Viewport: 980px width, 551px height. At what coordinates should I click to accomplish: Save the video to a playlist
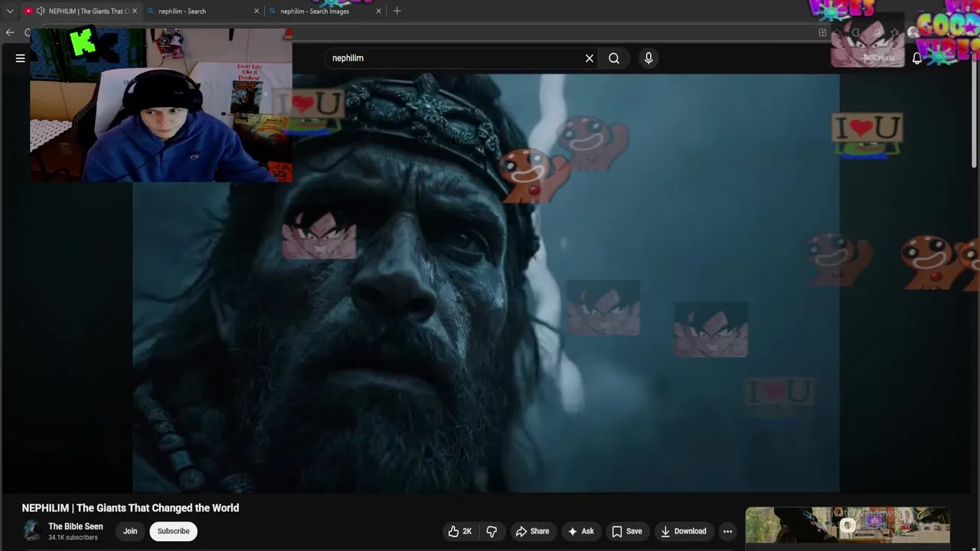626,531
